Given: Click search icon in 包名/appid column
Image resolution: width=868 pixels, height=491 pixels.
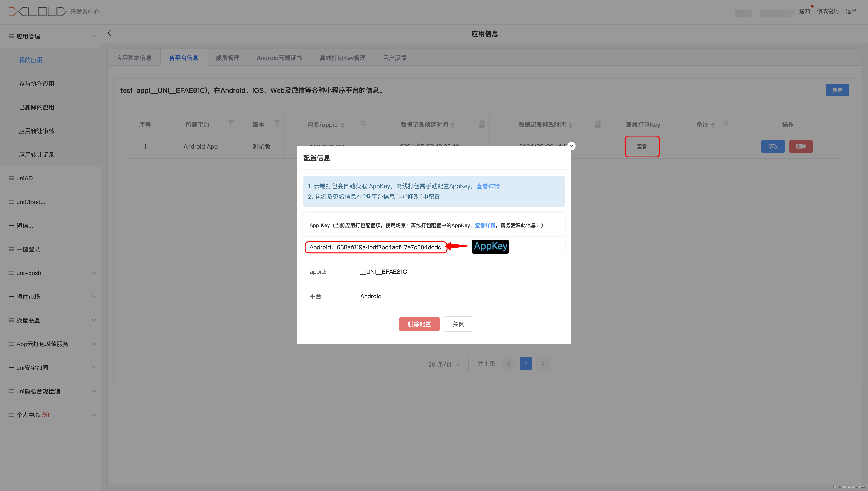Looking at the screenshot, I should coord(363,123).
